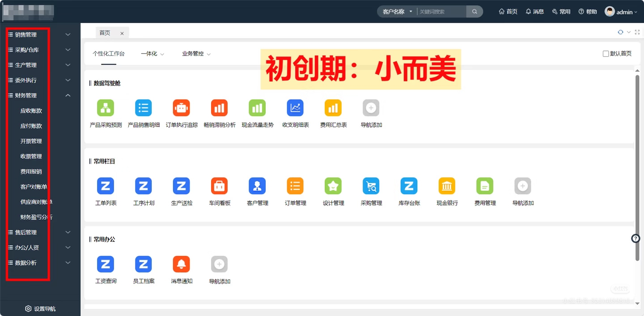
Task: Click the 设置导航 button
Action: (x=40, y=309)
